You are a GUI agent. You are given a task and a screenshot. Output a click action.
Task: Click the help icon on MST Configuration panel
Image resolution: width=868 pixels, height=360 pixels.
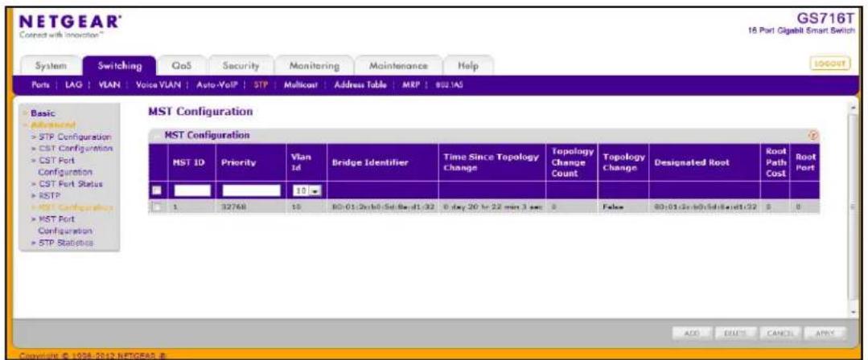tap(813, 135)
